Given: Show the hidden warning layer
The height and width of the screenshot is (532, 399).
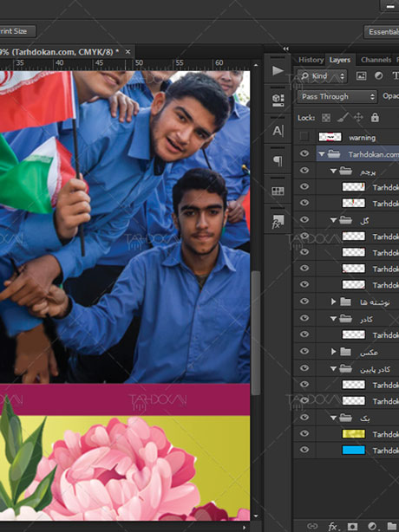Looking at the screenshot, I should click(x=304, y=137).
